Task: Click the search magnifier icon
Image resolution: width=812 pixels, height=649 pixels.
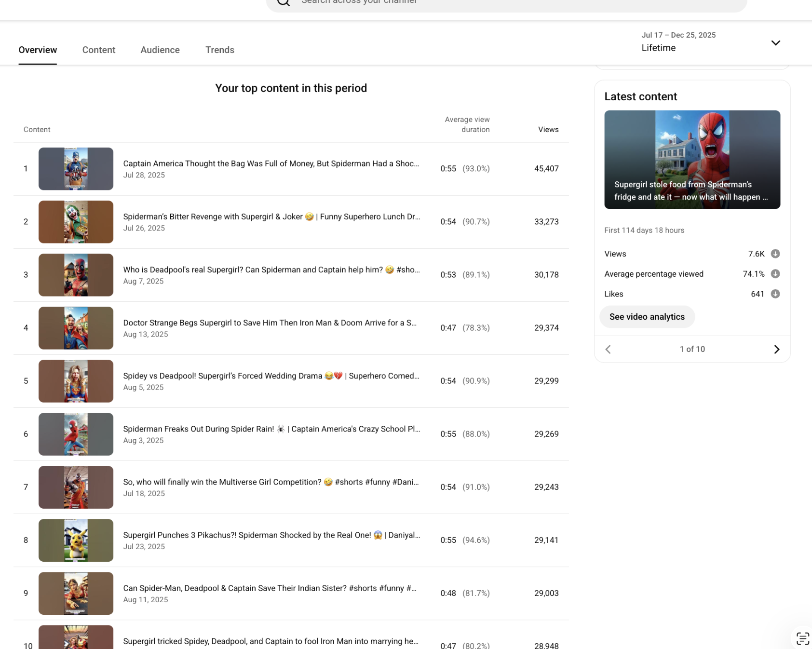Action: [x=284, y=2]
